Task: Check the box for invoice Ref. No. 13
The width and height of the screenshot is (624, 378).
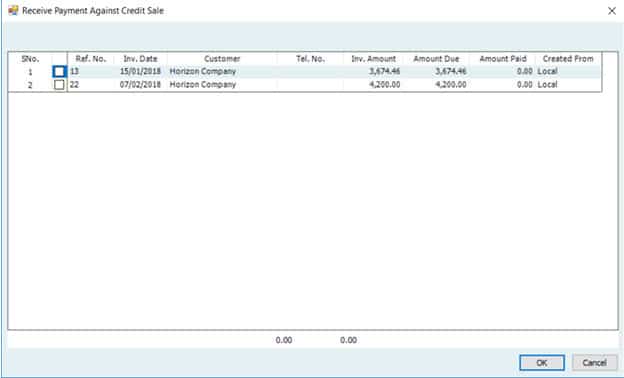Action: 59,72
